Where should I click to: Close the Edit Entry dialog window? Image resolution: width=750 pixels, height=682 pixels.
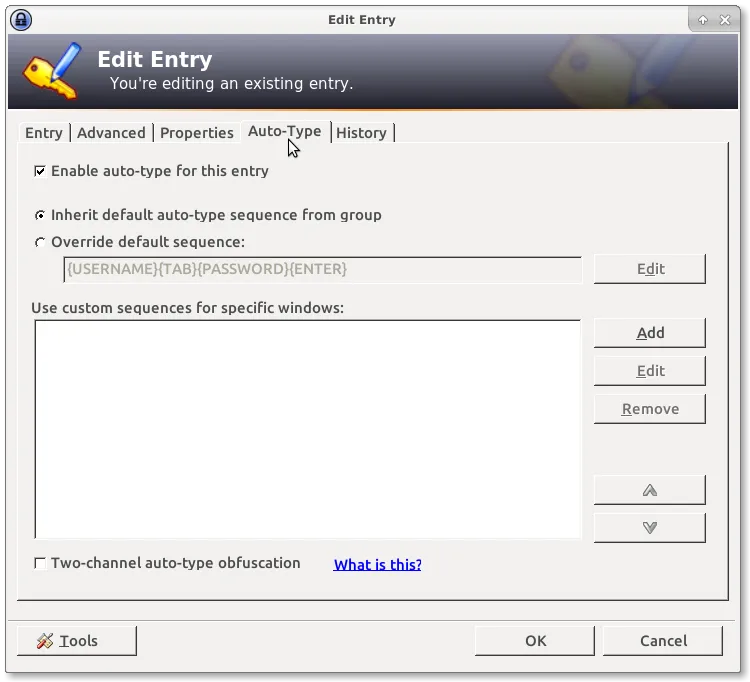coord(725,20)
